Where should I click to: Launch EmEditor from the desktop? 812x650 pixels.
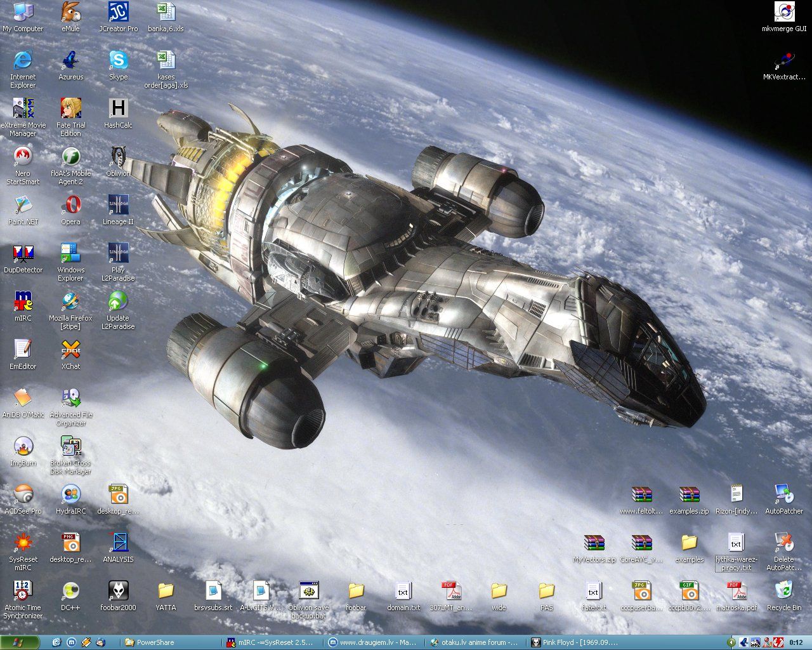[23, 355]
